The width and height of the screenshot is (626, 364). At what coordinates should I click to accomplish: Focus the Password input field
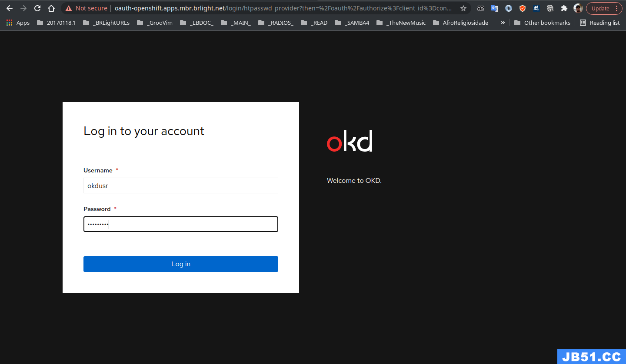[x=181, y=224]
